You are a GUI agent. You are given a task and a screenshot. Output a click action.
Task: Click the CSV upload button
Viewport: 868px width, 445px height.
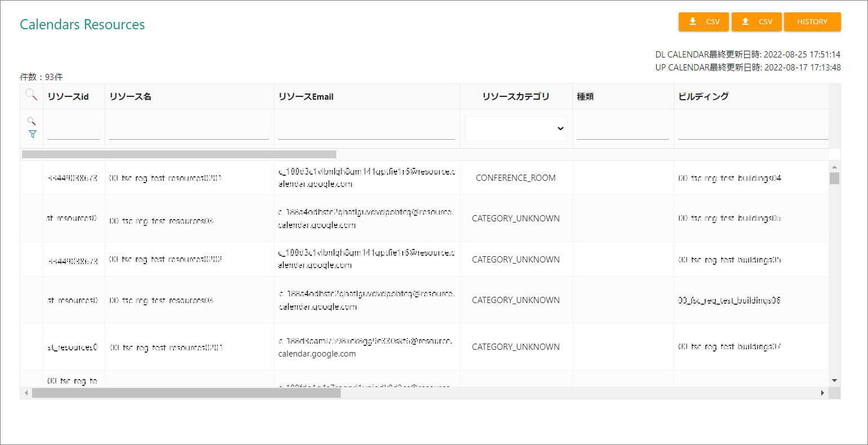point(756,22)
